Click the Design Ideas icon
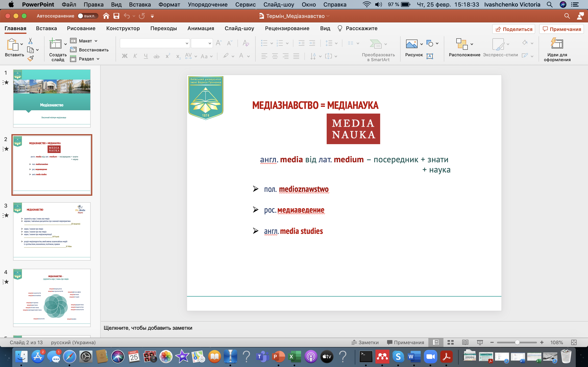This screenshot has width=588, height=367. coord(557,44)
